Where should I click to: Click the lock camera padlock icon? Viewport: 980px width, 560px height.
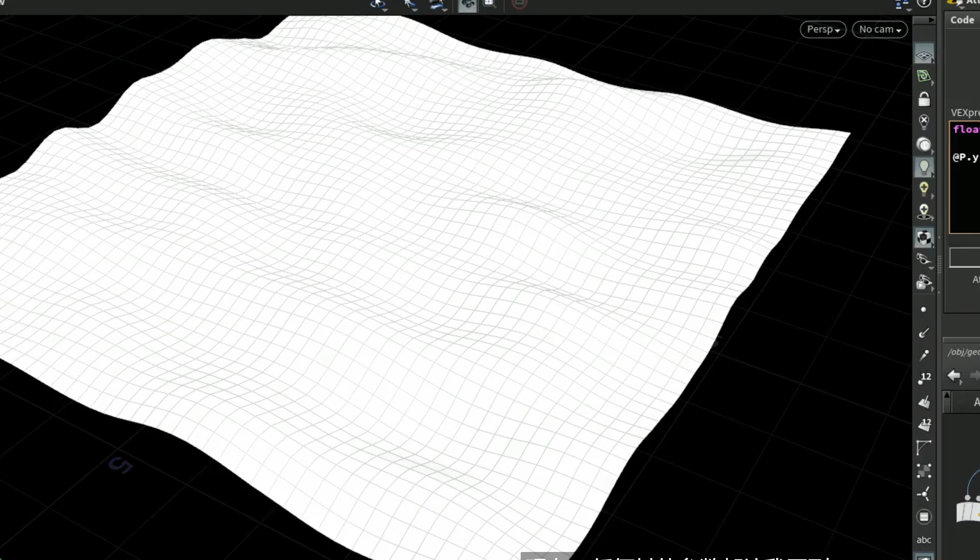(x=924, y=99)
